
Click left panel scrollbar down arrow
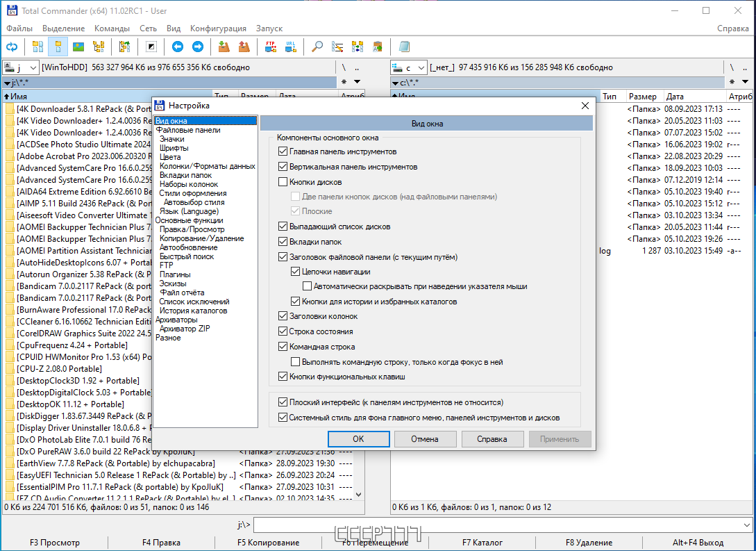pos(358,495)
